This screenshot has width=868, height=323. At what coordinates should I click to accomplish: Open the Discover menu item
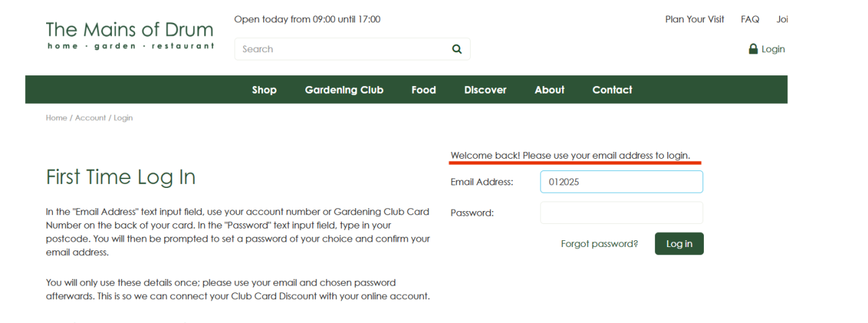(x=486, y=90)
